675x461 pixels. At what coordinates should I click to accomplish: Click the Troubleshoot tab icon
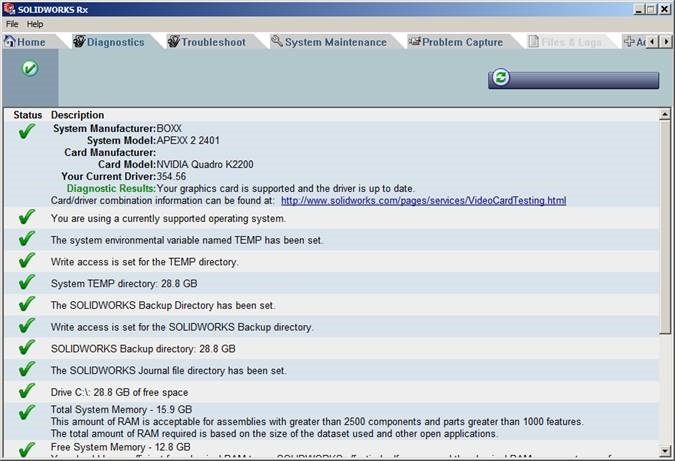click(173, 41)
